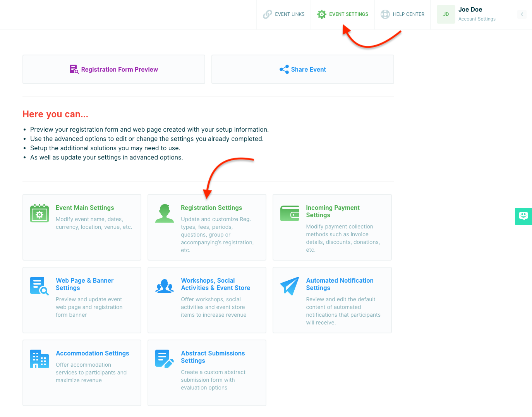The width and height of the screenshot is (532, 417).
Task: Open the live chat widget
Action: pyautogui.click(x=523, y=216)
